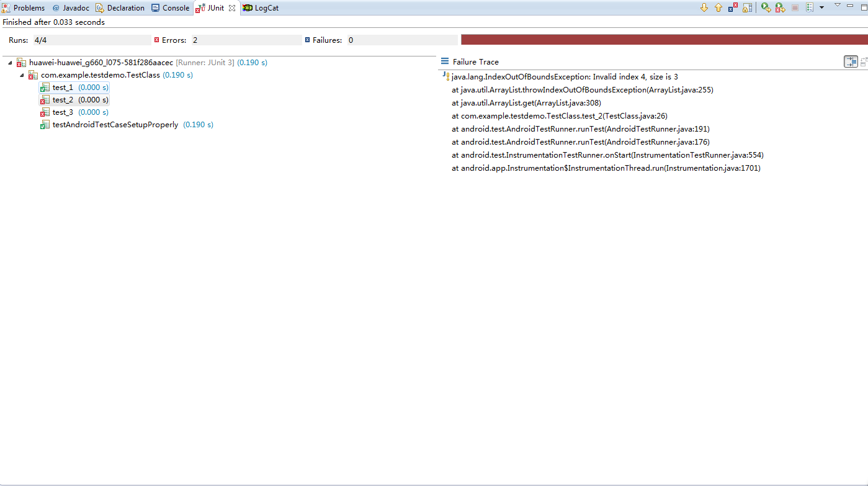Stop JUnit test run
Image resolution: width=868 pixels, height=486 pixels.
point(795,7)
